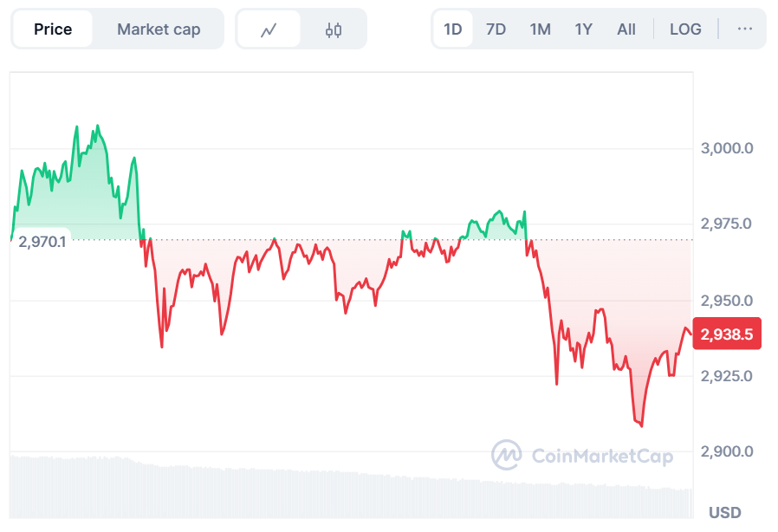Switch to candlestick chart icon
This screenshot has width=778, height=532.
[334, 29]
